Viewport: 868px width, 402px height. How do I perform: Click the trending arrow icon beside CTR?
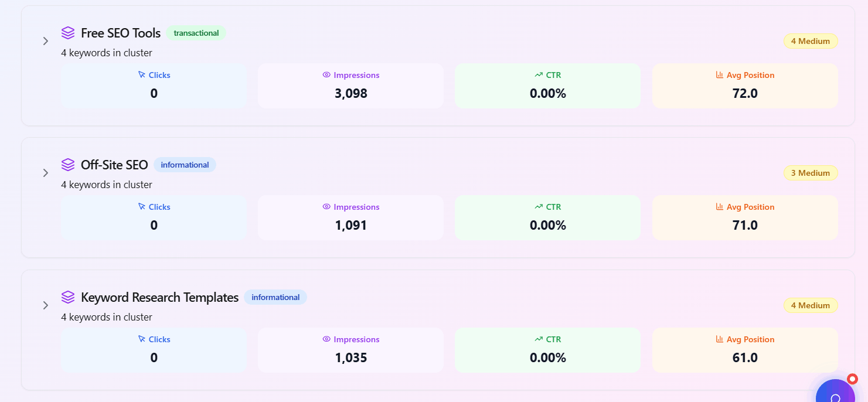tap(538, 74)
